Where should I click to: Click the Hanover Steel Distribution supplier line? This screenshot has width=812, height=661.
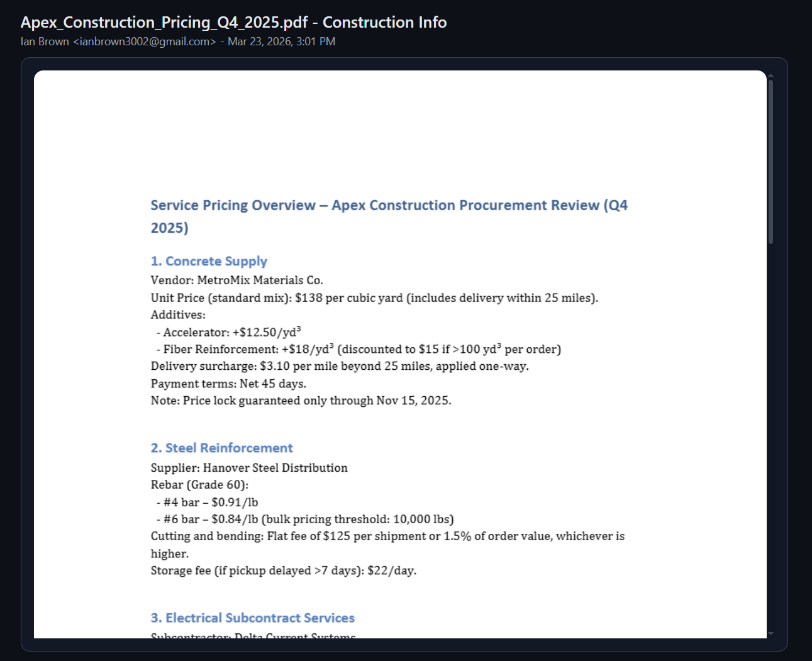click(x=248, y=468)
